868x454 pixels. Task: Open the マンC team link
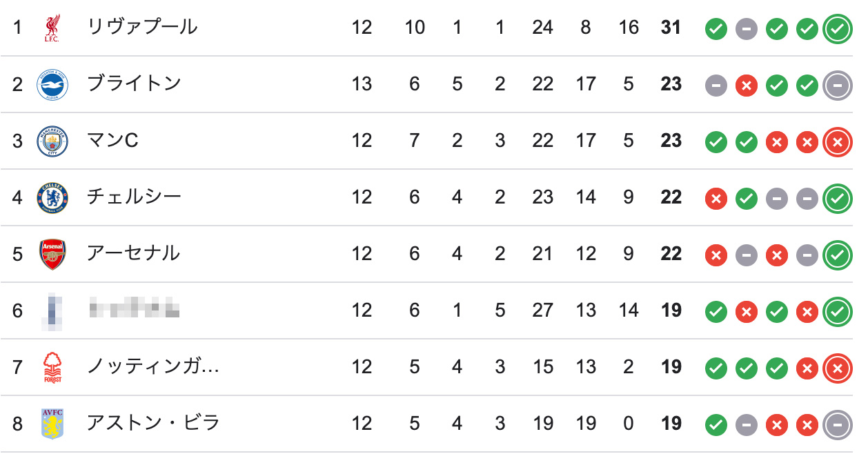tap(112, 141)
